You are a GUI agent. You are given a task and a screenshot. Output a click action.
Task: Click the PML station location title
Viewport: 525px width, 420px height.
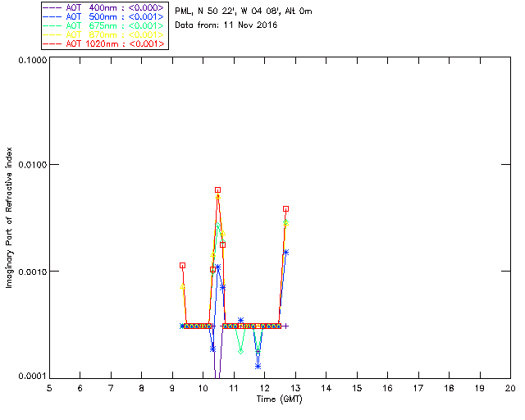pos(244,11)
